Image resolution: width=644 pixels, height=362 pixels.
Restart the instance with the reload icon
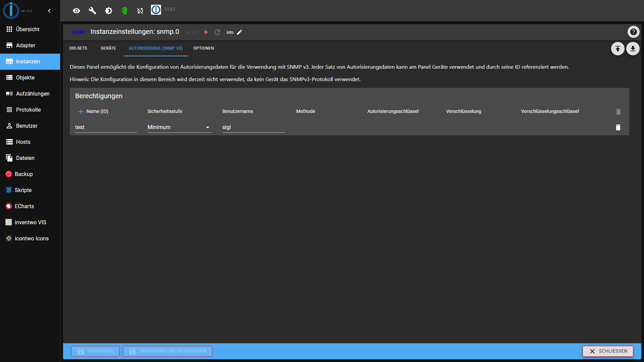pos(217,32)
